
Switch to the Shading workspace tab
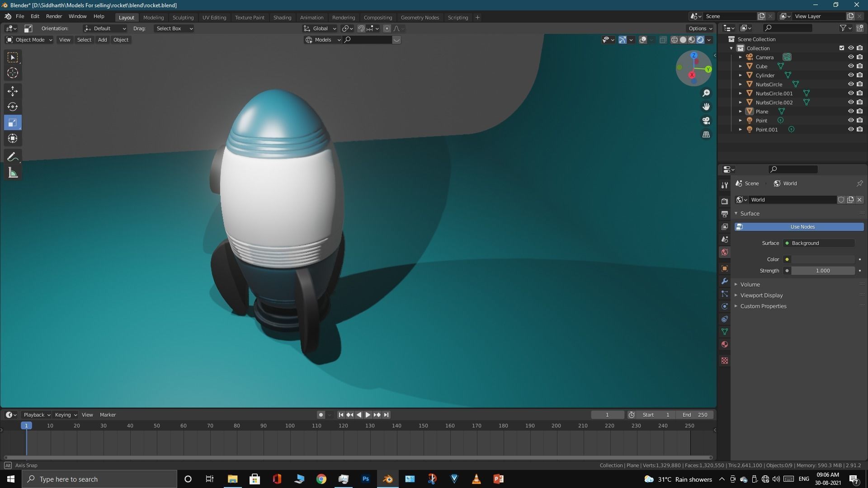coord(282,17)
